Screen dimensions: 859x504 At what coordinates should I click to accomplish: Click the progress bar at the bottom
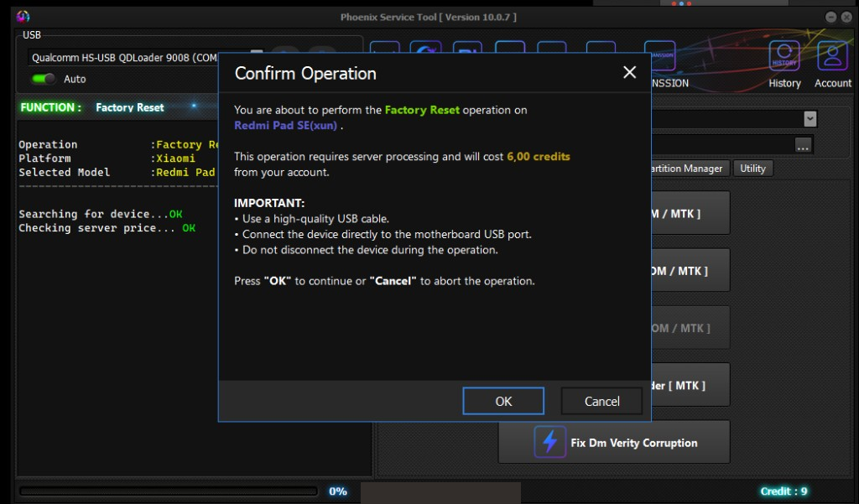click(x=168, y=491)
